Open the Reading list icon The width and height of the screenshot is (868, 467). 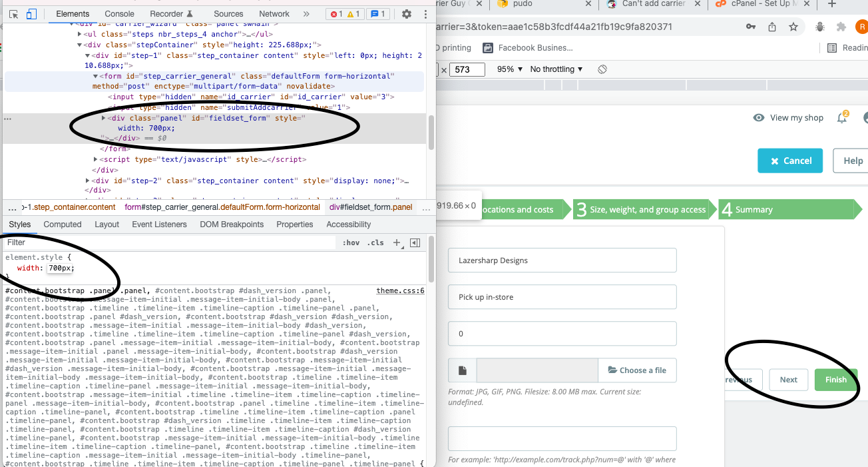point(832,48)
